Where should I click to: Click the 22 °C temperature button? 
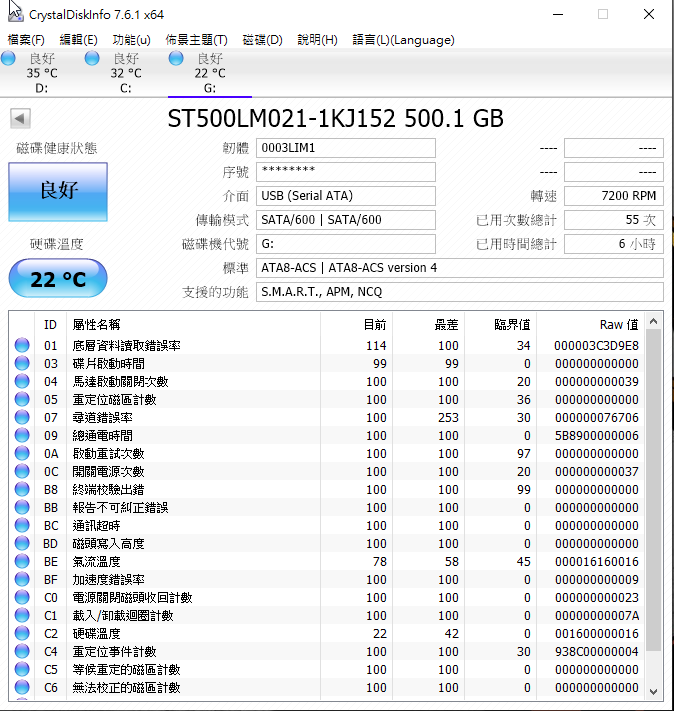click(x=58, y=279)
